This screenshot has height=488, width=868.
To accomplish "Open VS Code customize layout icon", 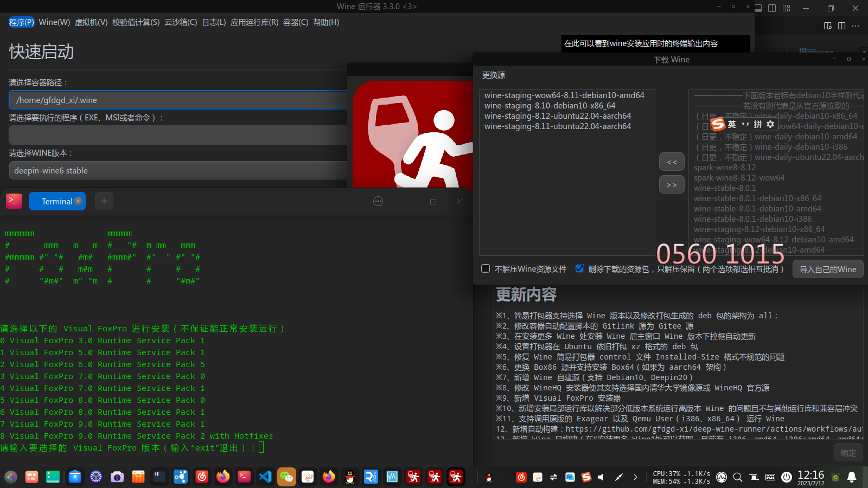I will pyautogui.click(x=787, y=8).
